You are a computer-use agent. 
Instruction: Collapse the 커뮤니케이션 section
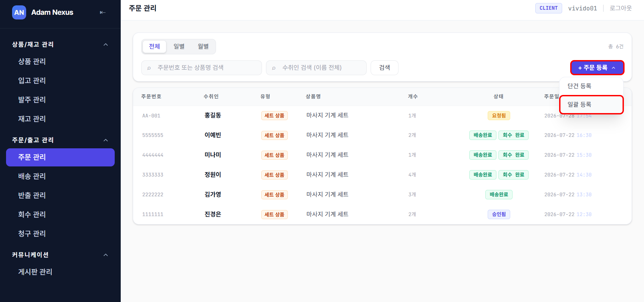[106, 255]
